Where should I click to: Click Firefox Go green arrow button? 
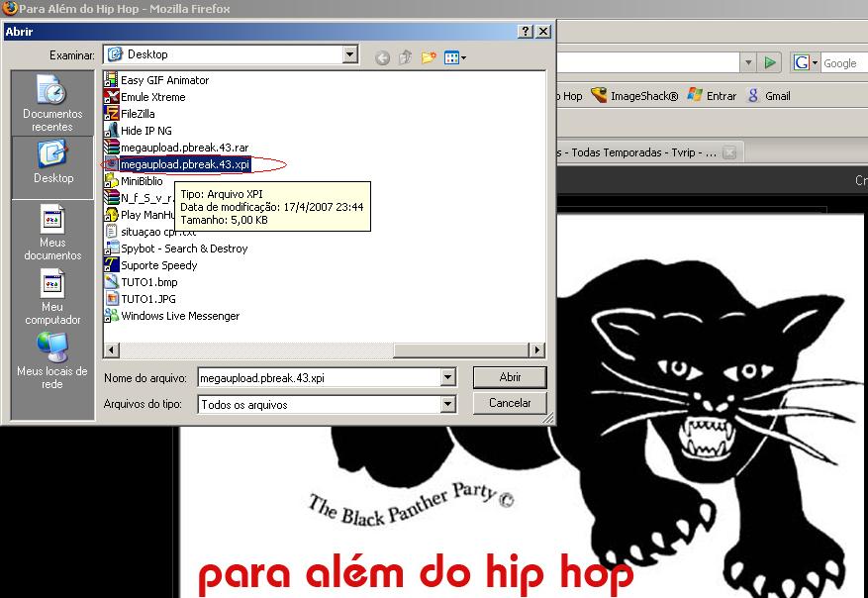(769, 62)
